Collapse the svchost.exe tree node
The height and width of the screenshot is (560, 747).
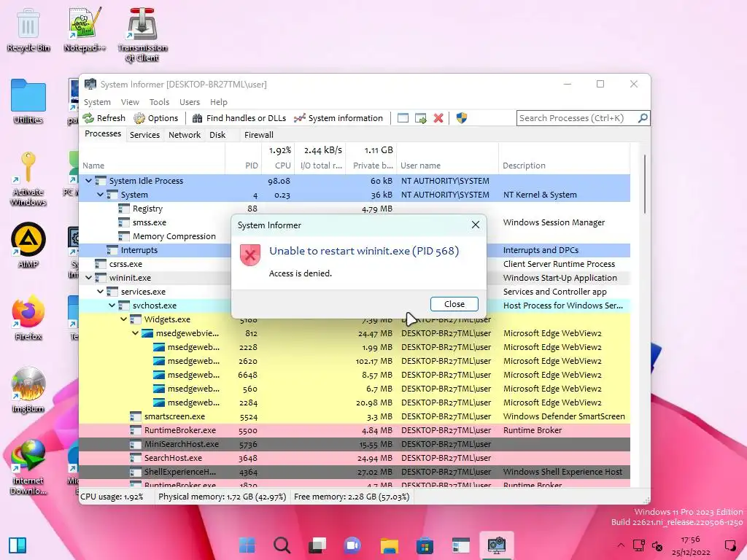coord(112,306)
